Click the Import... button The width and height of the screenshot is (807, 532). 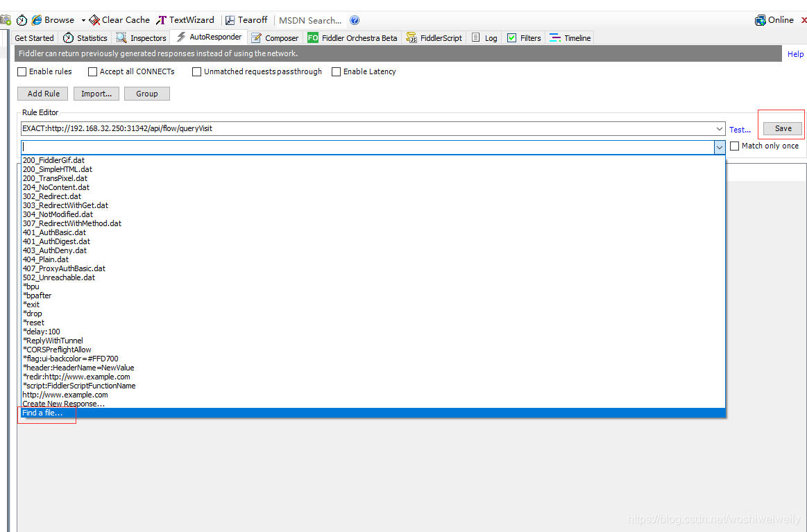pos(96,94)
